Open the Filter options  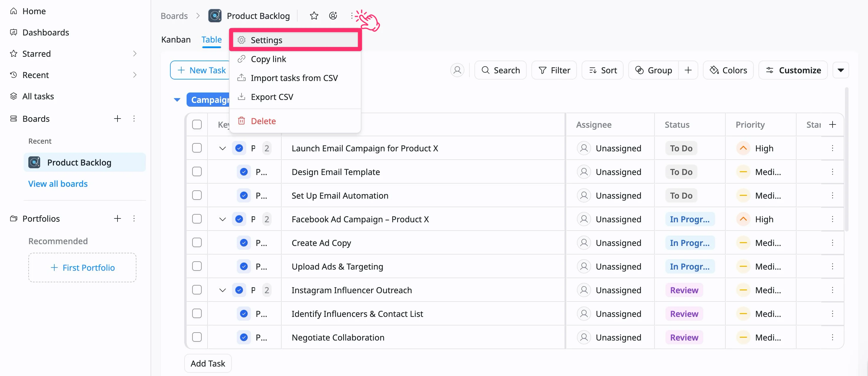point(554,70)
